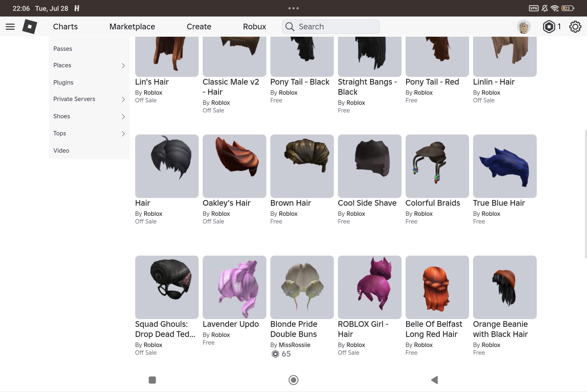Image resolution: width=587 pixels, height=392 pixels.
Task: Open the Marketplace tab
Action: (132, 27)
